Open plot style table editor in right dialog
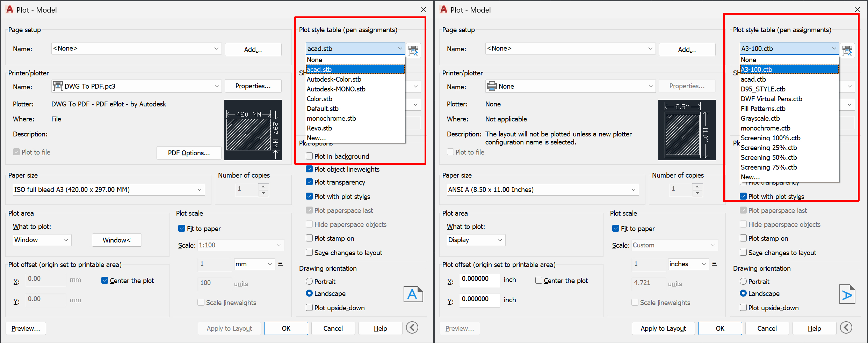The height and width of the screenshot is (343, 868). point(847,50)
